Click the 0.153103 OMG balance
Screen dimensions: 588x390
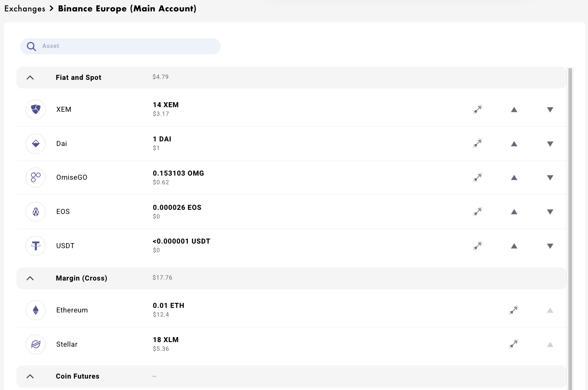[179, 173]
